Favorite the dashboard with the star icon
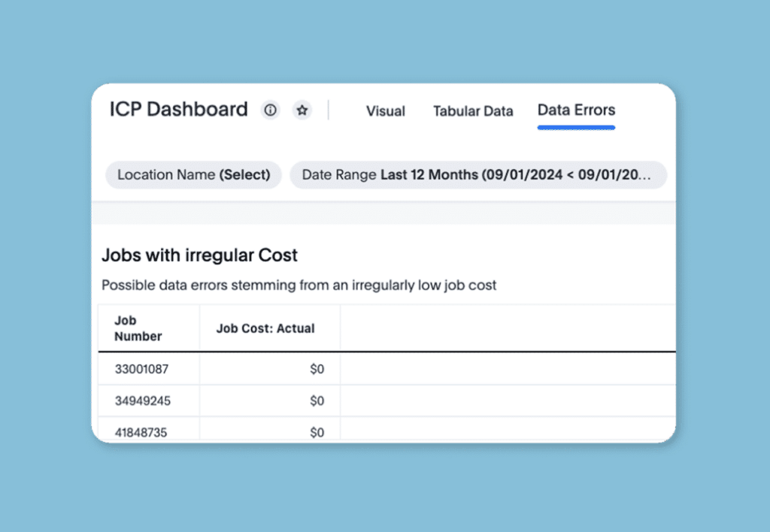Viewport: 770px width, 532px height. tap(302, 110)
